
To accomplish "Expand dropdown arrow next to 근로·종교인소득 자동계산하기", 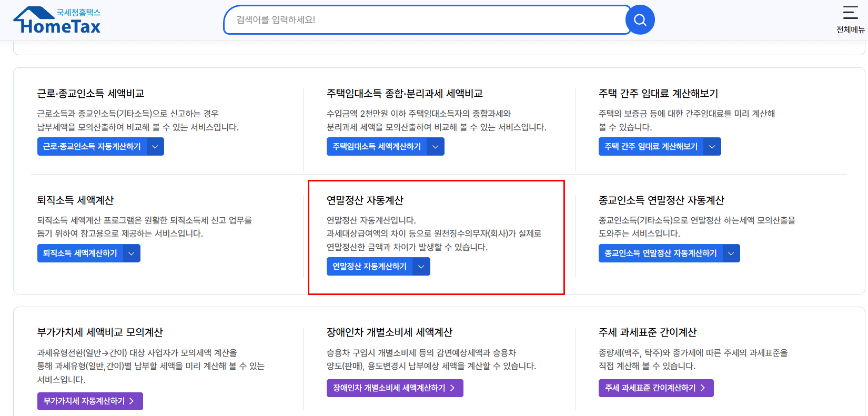I will (155, 147).
